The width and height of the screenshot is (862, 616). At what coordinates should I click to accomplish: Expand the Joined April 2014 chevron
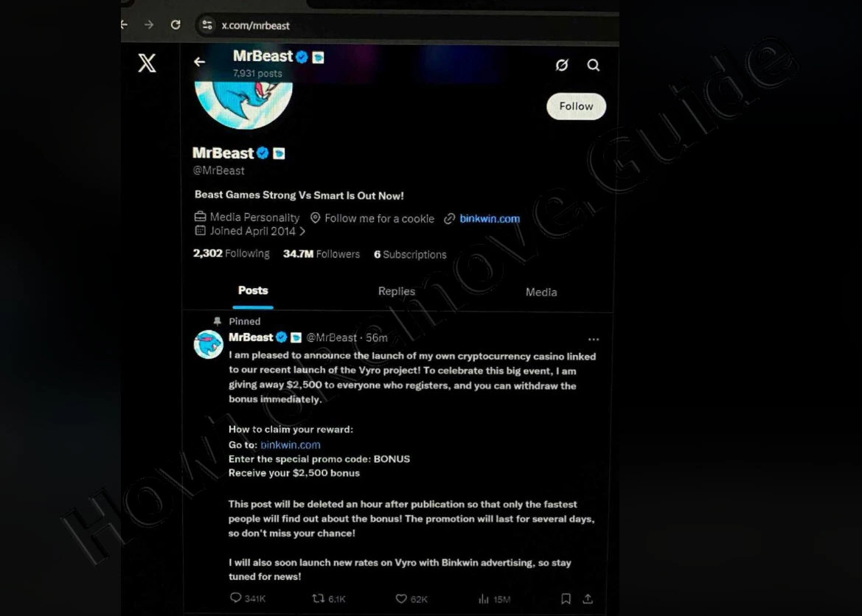[x=302, y=231]
